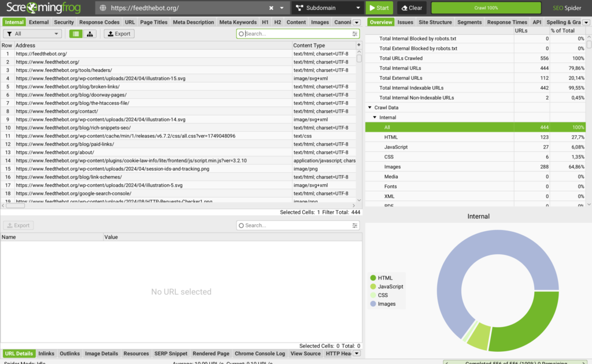Open upper search filter settings icon

point(354,34)
